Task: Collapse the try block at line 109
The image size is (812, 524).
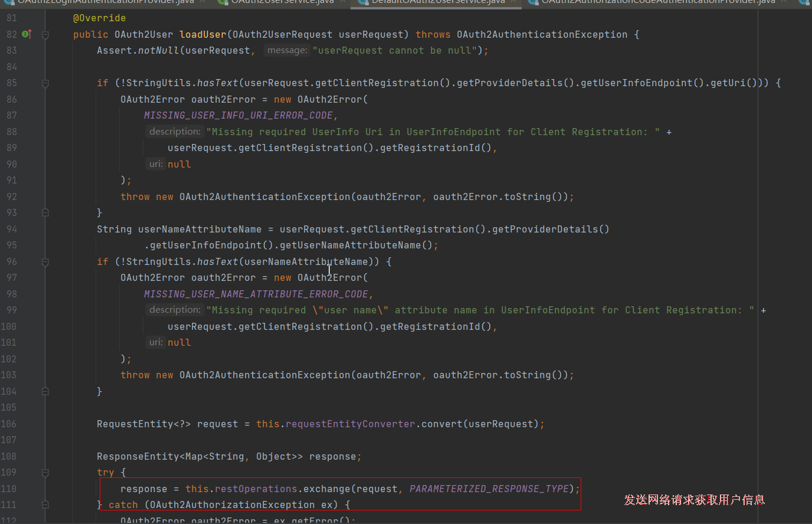Action: pyautogui.click(x=45, y=473)
